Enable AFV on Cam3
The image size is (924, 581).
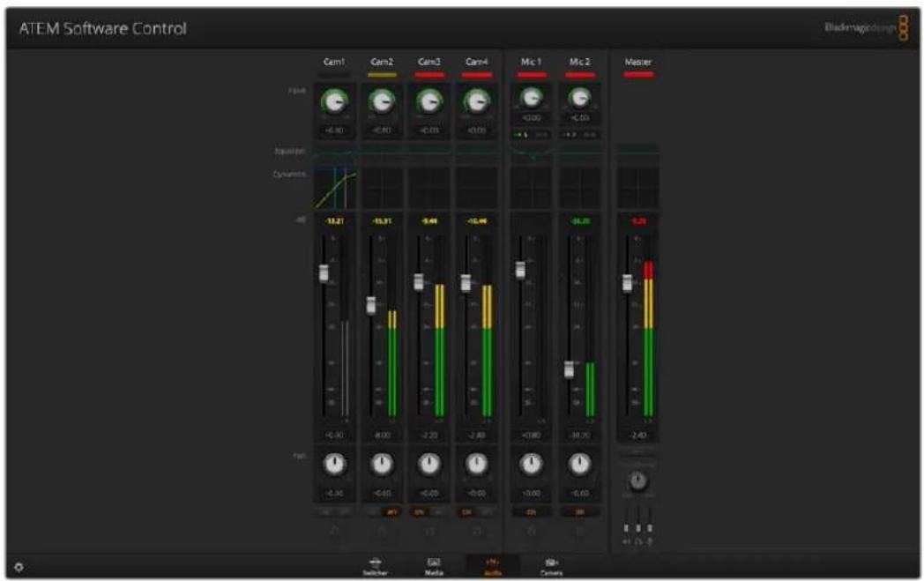[x=439, y=512]
